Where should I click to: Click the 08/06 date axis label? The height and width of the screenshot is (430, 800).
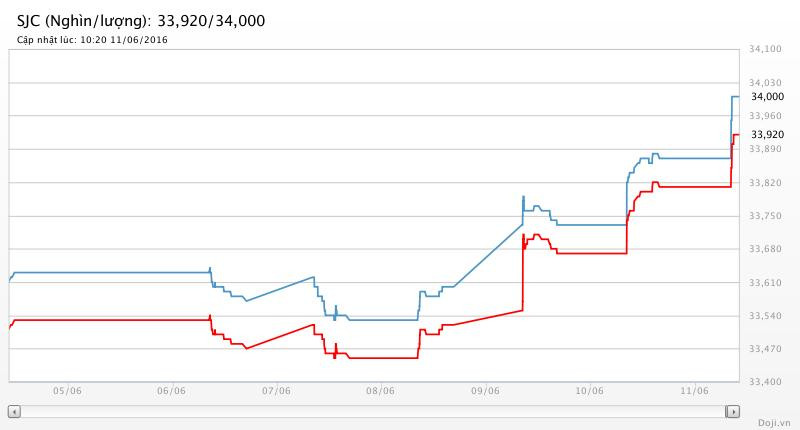[x=380, y=392]
